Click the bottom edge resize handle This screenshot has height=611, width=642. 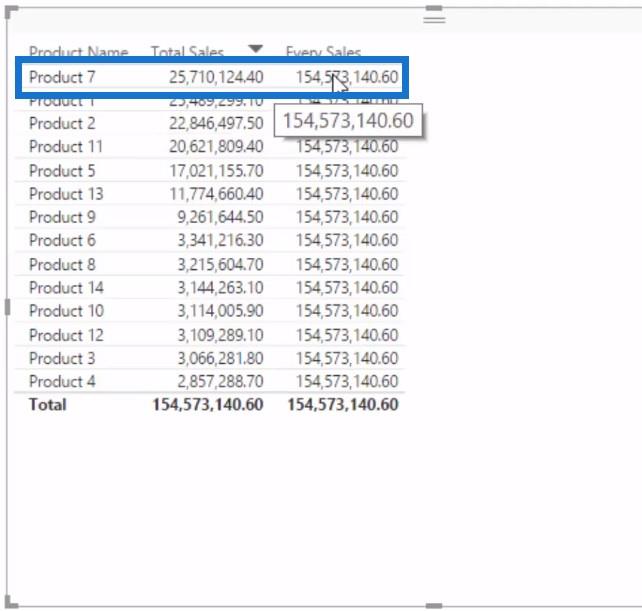434,606
